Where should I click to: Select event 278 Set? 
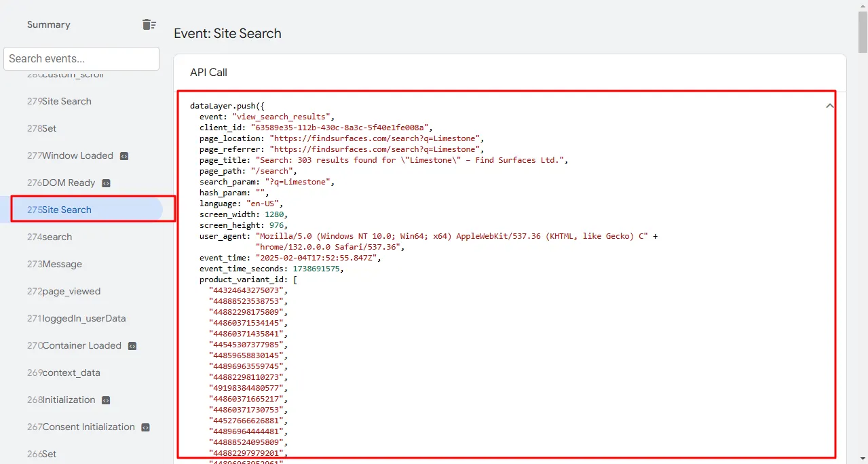81,128
